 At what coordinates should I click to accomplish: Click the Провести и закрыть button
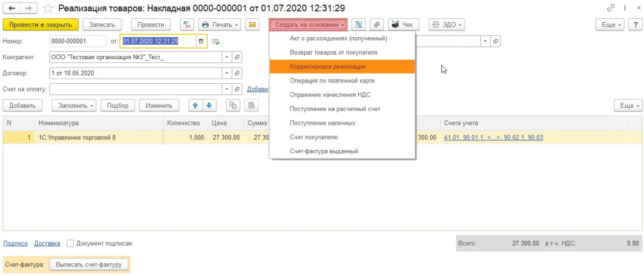point(40,25)
